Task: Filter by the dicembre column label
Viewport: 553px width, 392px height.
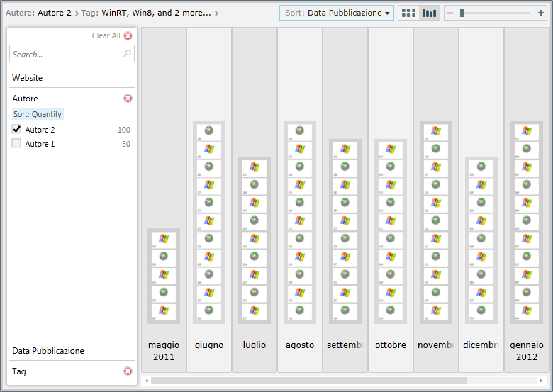Action: click(481, 345)
